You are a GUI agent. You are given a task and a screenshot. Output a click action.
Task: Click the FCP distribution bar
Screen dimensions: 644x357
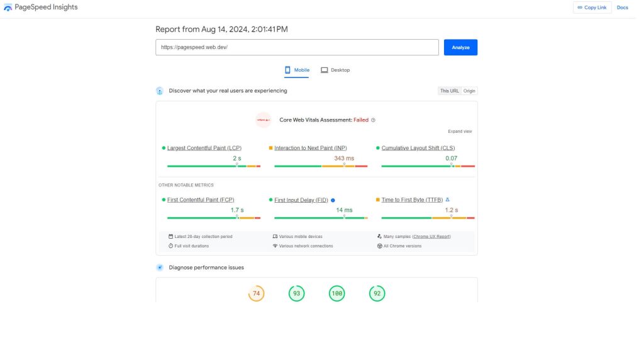pos(214,218)
